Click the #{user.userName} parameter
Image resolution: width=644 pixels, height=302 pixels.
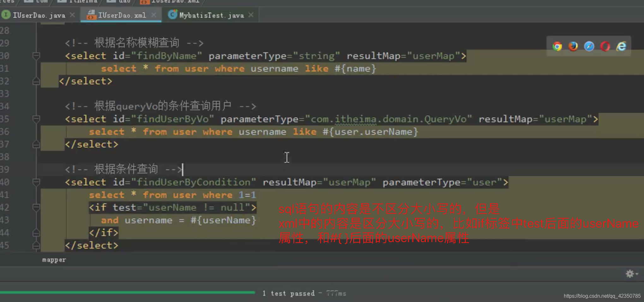pos(371,132)
